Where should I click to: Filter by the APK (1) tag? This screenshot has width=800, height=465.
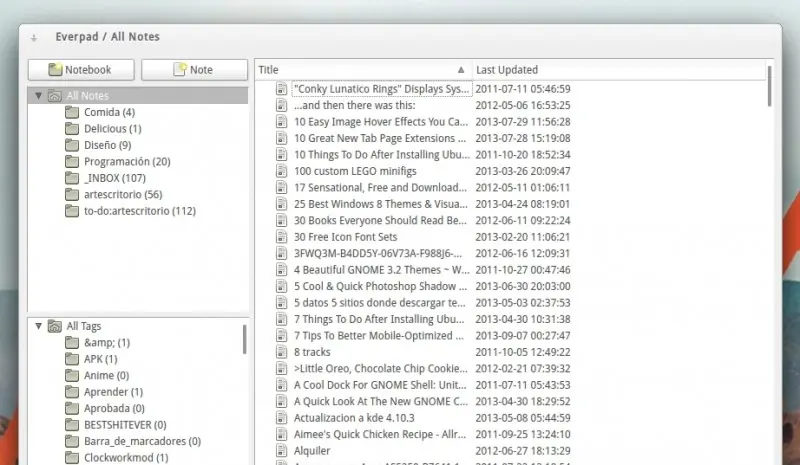click(101, 359)
